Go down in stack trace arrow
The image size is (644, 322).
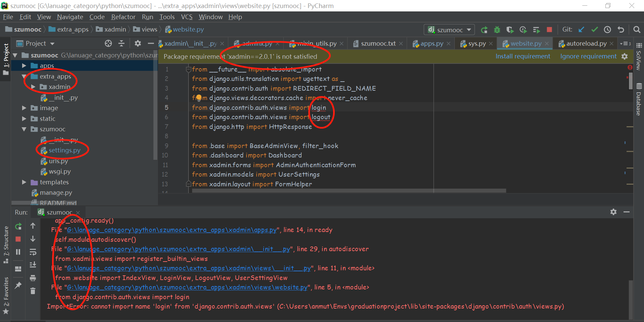[x=33, y=239]
